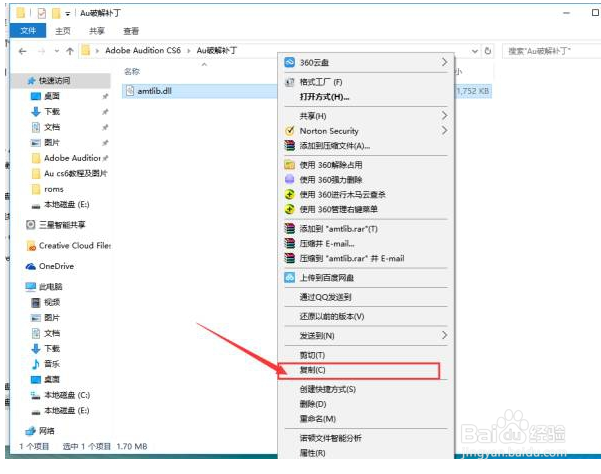Choose 删除(D) in context menu
601x474 pixels.
[366, 404]
